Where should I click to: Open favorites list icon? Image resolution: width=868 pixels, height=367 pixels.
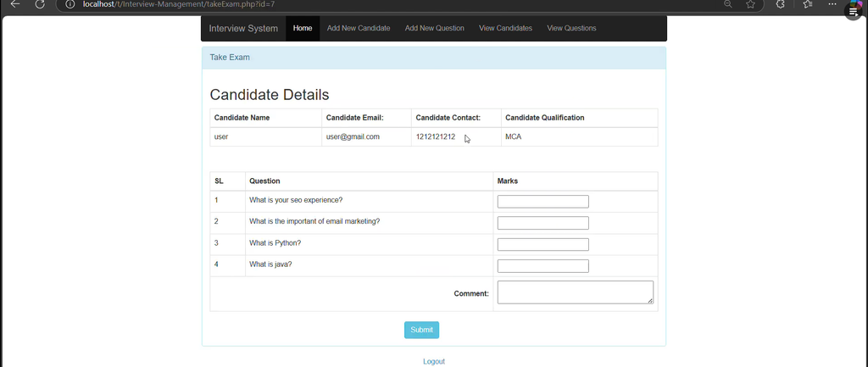pos(808,4)
